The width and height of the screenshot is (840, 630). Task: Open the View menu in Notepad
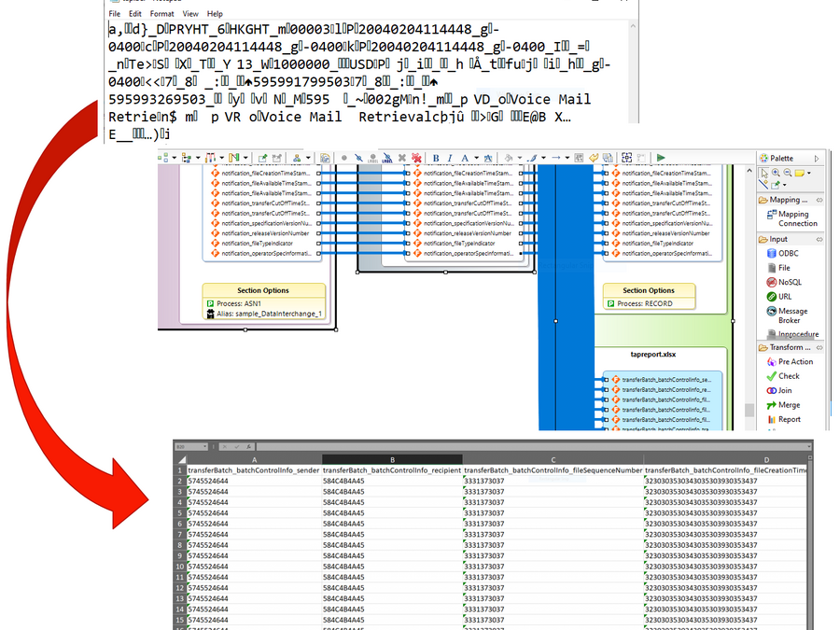pos(190,14)
